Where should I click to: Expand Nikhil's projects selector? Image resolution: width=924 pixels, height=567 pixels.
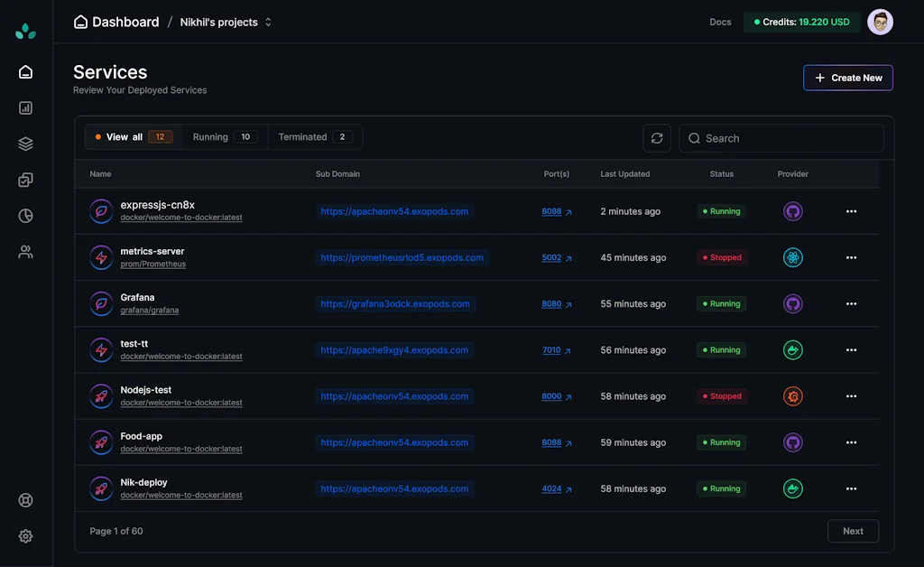[226, 22]
